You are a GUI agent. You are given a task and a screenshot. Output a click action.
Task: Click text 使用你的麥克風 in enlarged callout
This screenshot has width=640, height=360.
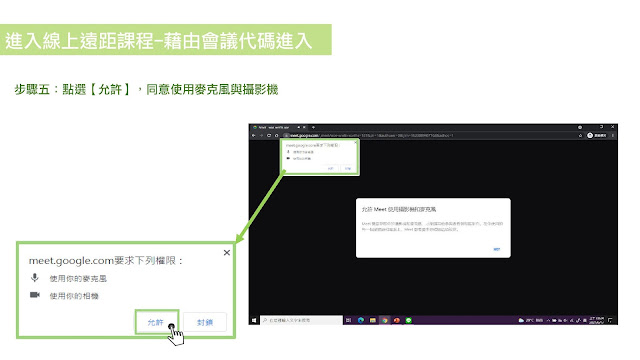click(78, 279)
